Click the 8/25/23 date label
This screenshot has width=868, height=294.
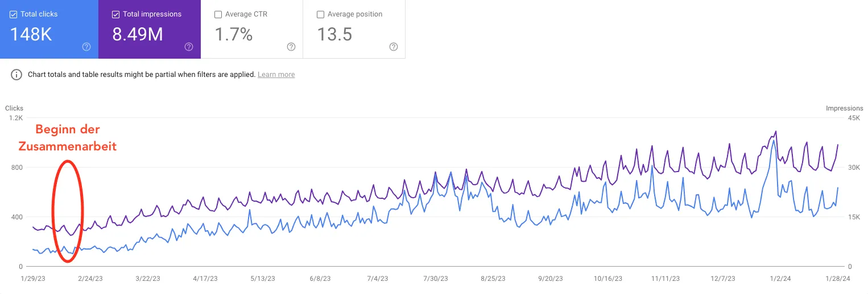(493, 279)
